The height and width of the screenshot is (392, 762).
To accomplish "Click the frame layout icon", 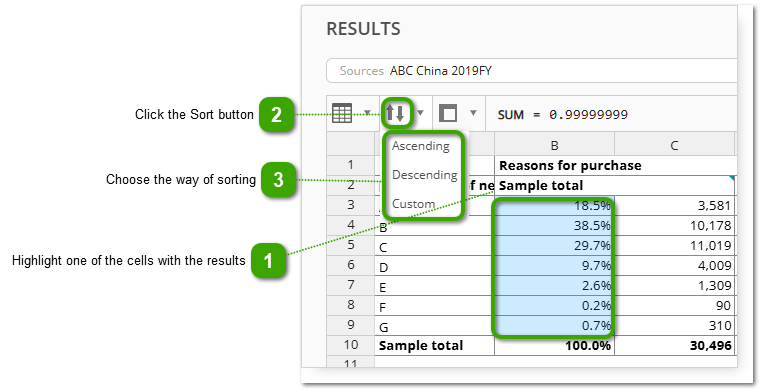I will (x=448, y=114).
